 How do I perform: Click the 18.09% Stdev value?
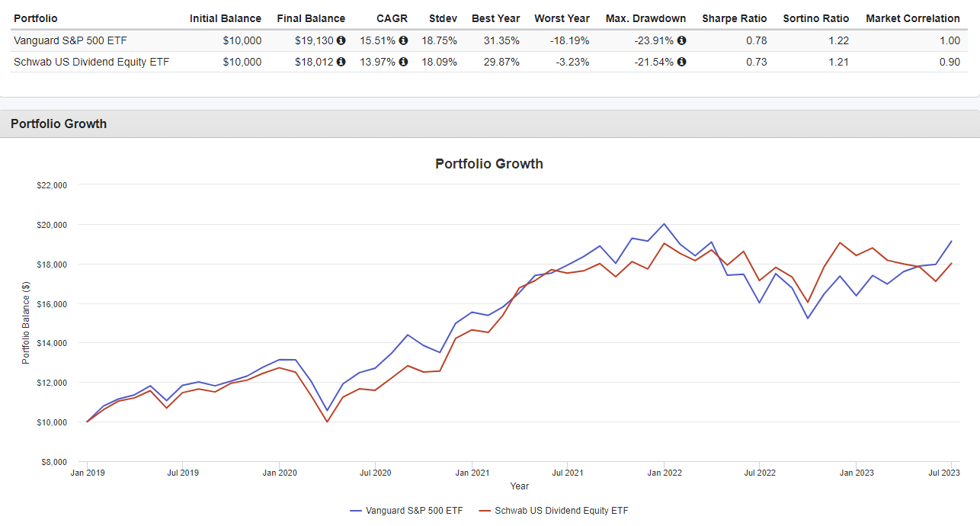pyautogui.click(x=439, y=62)
